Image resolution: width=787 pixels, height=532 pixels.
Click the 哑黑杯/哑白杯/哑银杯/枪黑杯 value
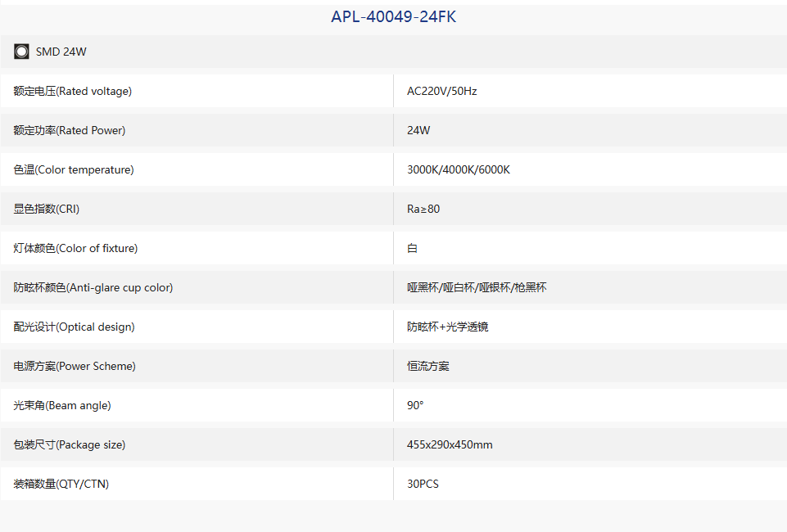click(477, 287)
